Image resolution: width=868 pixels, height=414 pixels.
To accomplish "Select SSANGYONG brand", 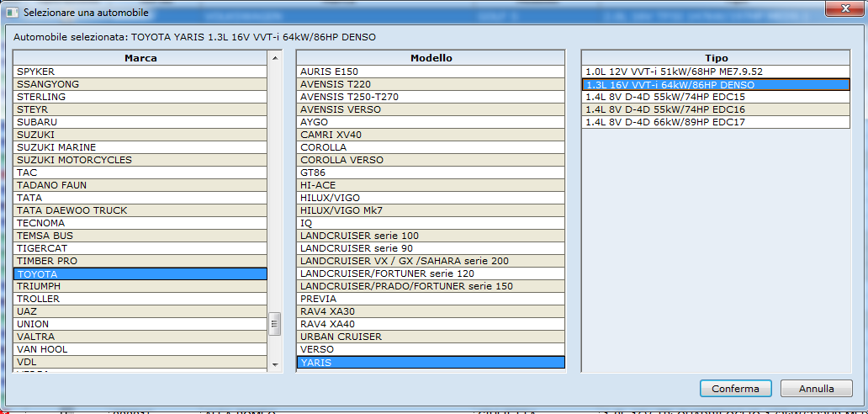I will 140,84.
